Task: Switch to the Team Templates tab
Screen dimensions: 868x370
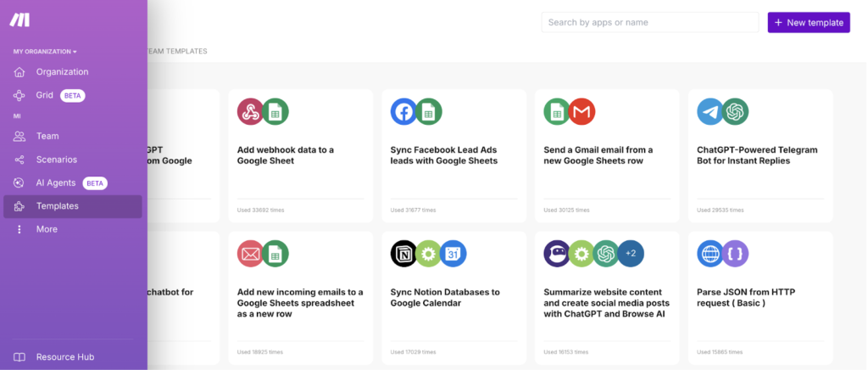Action: tap(176, 51)
